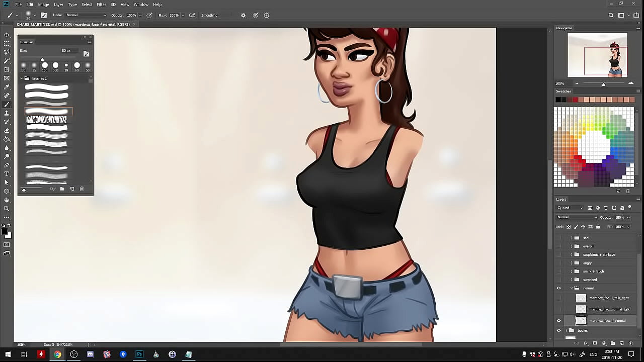Viewport: 644px width, 362px height.
Task: Hide the bodies group layer
Action: [x=558, y=330]
